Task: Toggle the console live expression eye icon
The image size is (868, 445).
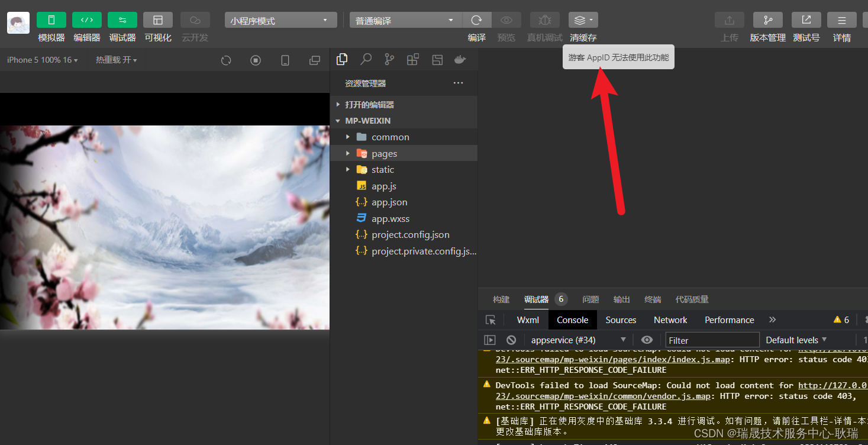Action: coord(647,340)
